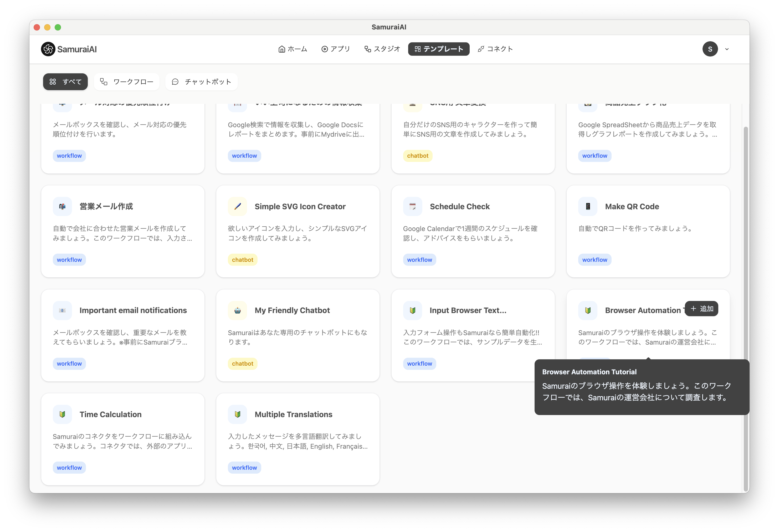This screenshot has height=532, width=779.
Task: Switch to the アプリ tab
Action: pyautogui.click(x=336, y=49)
